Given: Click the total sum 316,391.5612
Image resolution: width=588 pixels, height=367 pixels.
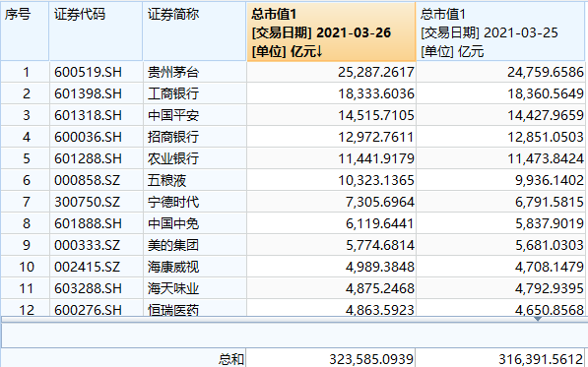Looking at the screenshot, I should pos(541,359).
